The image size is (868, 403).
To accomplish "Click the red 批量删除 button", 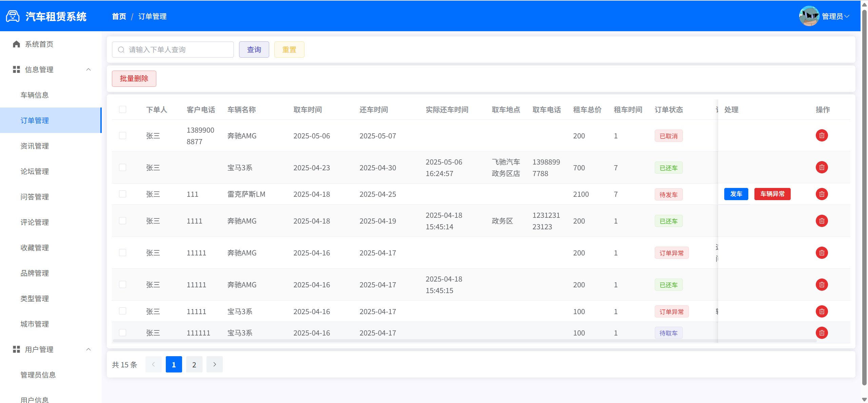I will click(134, 79).
